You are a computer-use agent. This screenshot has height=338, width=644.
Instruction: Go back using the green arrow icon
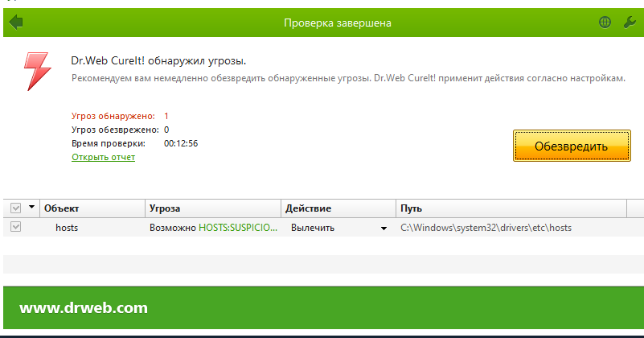15,23
